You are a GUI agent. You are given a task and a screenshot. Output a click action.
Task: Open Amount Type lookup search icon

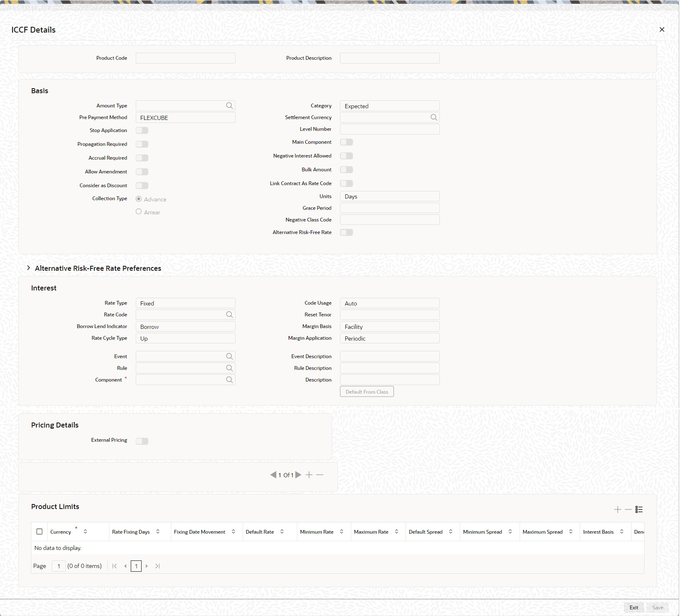pos(229,106)
